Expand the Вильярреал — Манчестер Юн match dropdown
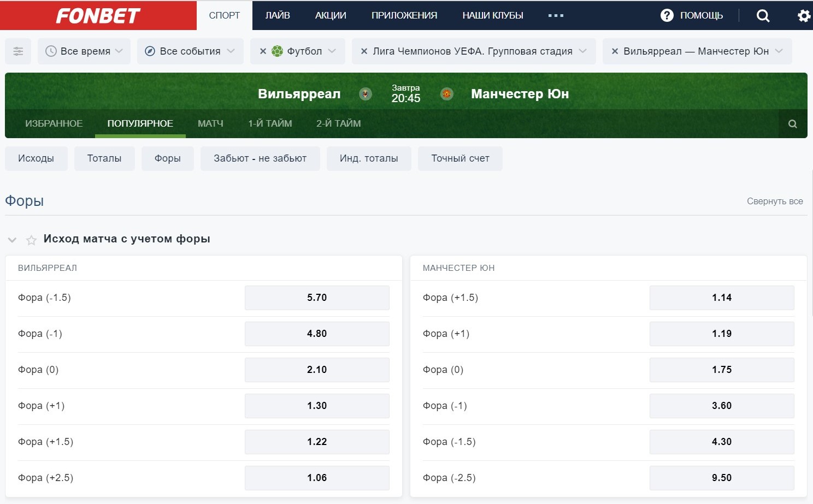 [779, 51]
